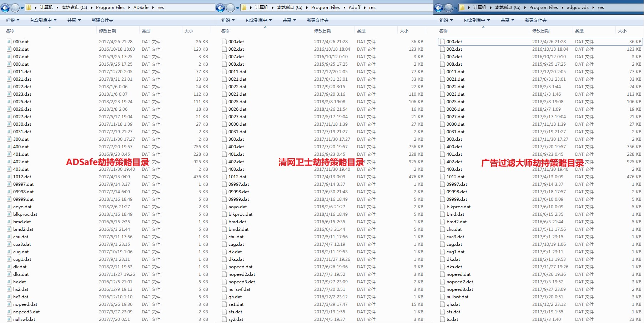Sort by 大小 column in Adoff window

point(404,31)
